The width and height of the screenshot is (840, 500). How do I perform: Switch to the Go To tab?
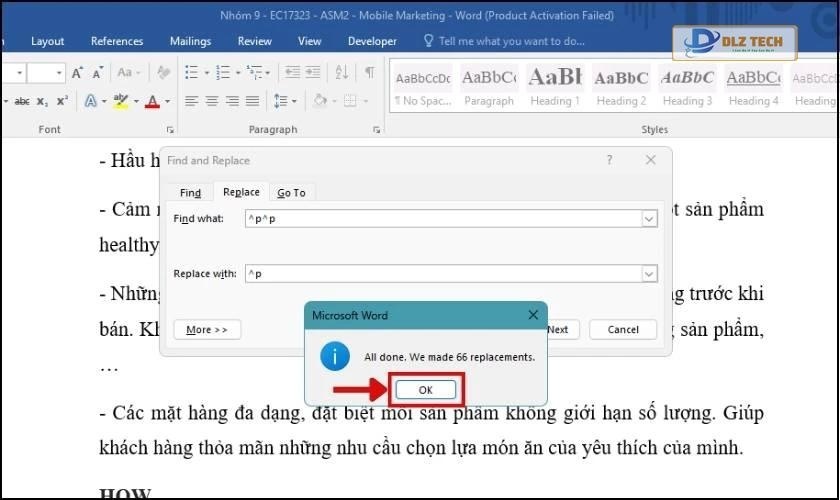coord(291,193)
